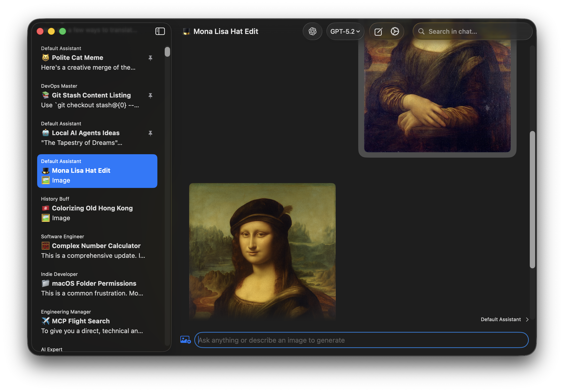This screenshot has height=392, width=564.
Task: Click the top hat icon in title
Action: tap(186, 32)
